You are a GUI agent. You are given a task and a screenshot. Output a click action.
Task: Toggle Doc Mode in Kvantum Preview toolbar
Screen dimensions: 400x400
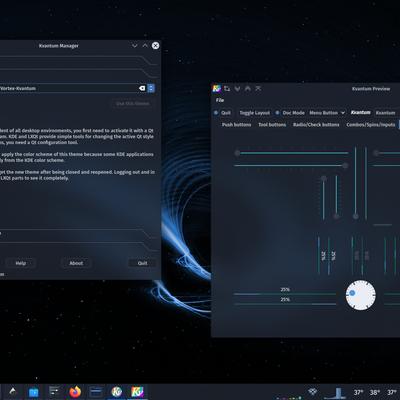tap(290, 113)
